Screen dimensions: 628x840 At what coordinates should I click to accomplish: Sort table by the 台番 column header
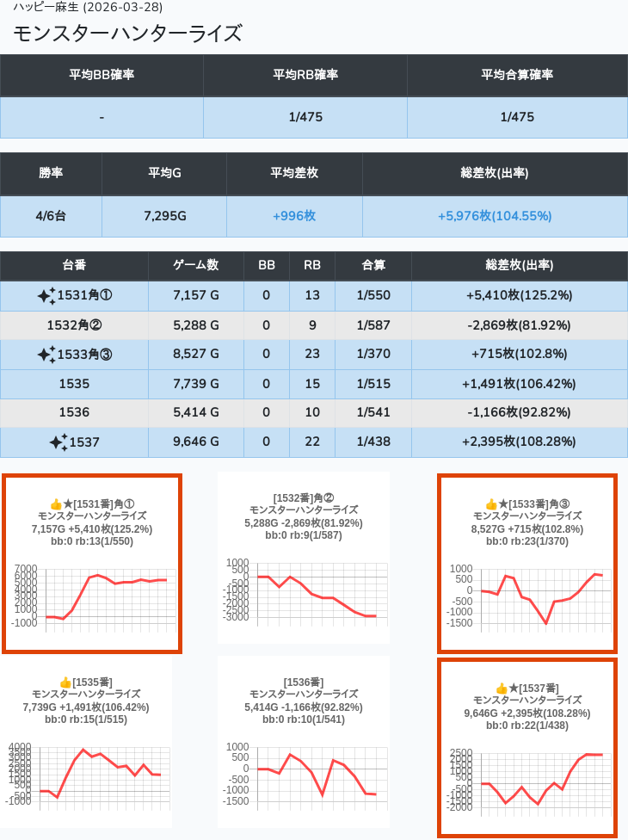pos(74,266)
